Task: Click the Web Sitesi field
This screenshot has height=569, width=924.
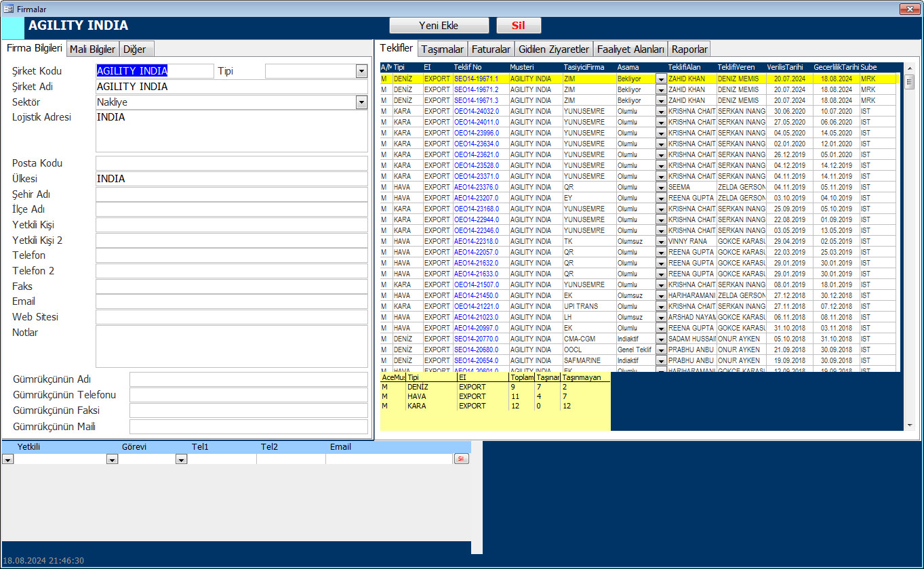Action: pos(231,317)
